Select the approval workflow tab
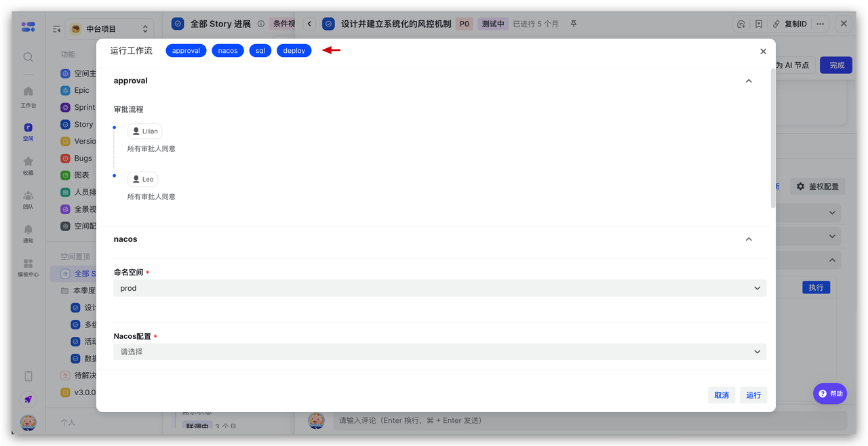Image resolution: width=868 pixels, height=446 pixels. coord(186,51)
